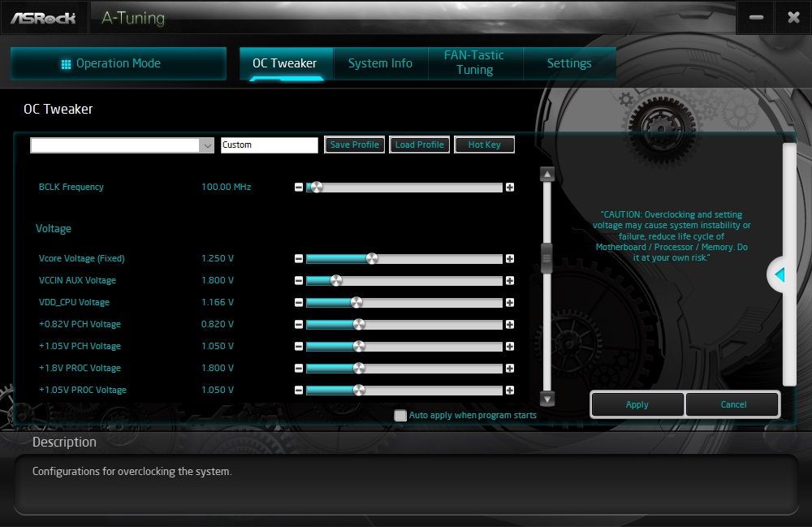The image size is (812, 527).
Task: Increase VDD_CPU Voltage with plus icon
Action: click(x=510, y=302)
